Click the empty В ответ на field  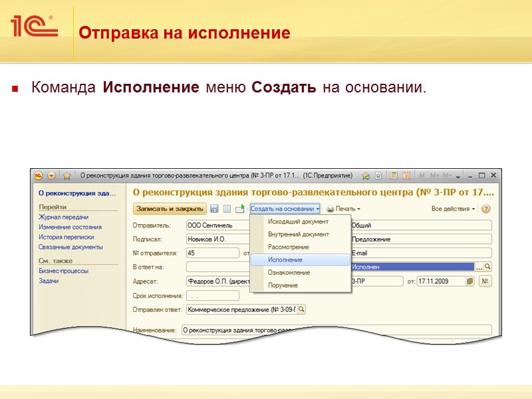[218, 267]
